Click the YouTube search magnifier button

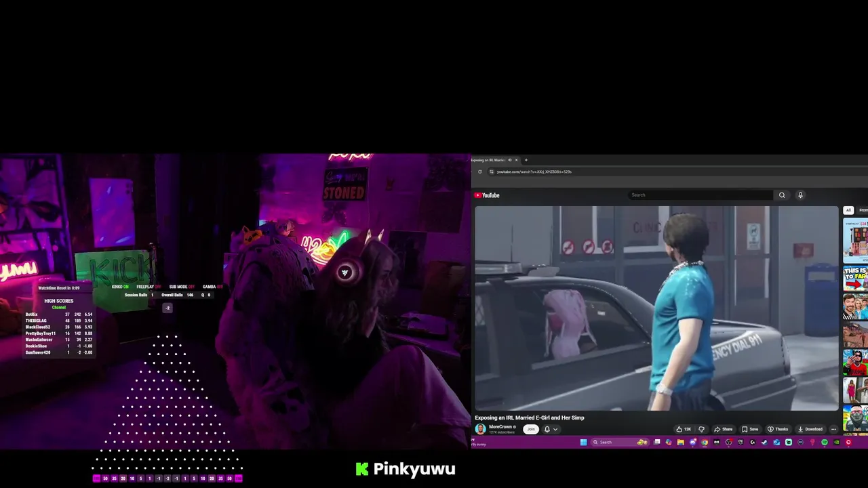tap(782, 195)
